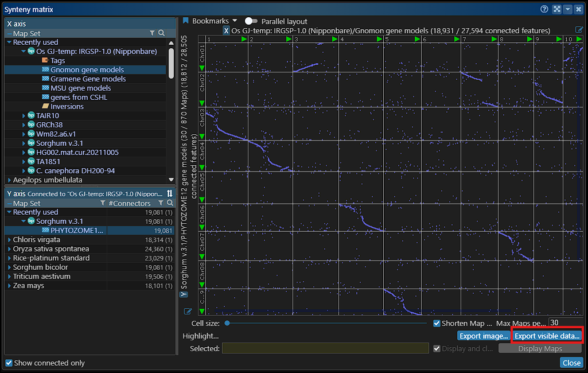The image size is (588, 373).
Task: Toggle the Parallel layout switch
Action: [251, 21]
